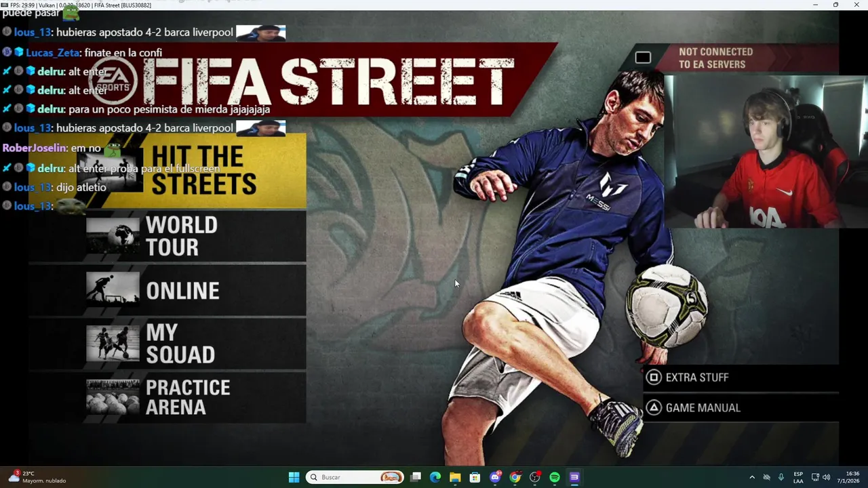Click the RoberJoselin chat username

point(35,148)
